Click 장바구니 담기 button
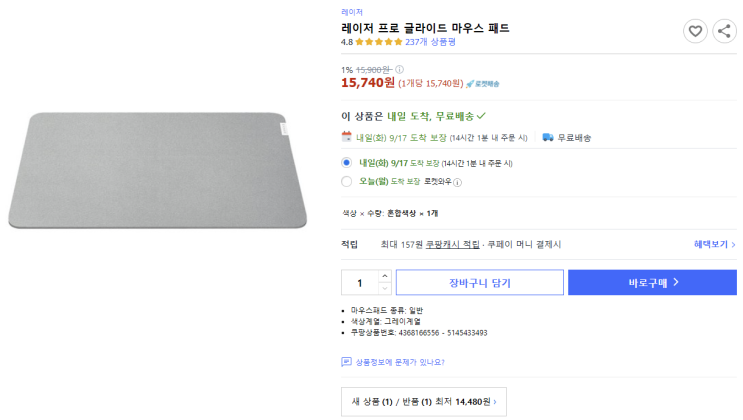 pyautogui.click(x=480, y=283)
